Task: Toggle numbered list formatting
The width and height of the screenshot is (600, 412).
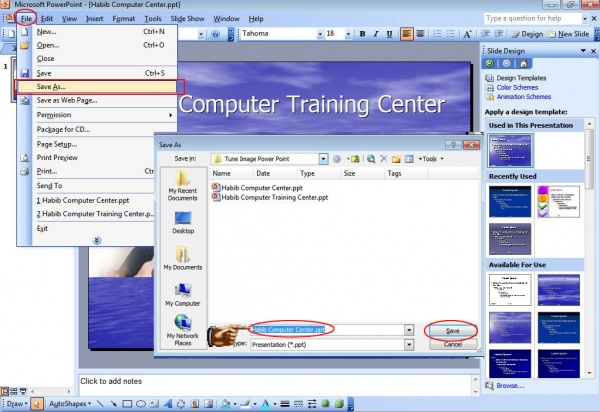Action: click(437, 34)
